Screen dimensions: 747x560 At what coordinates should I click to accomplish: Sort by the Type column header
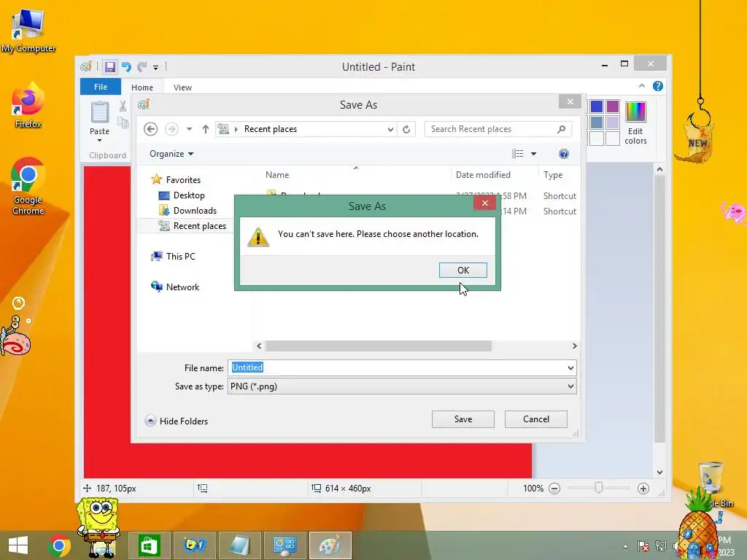[x=553, y=175]
